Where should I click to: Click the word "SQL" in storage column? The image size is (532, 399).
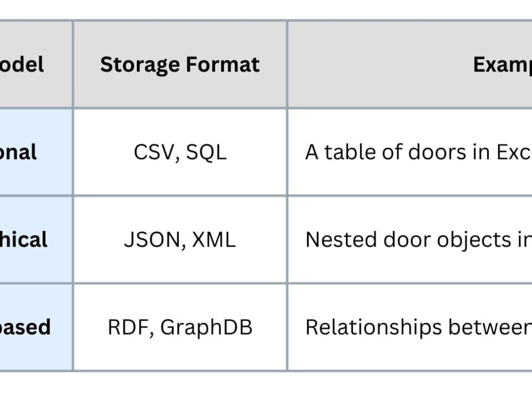206,152
